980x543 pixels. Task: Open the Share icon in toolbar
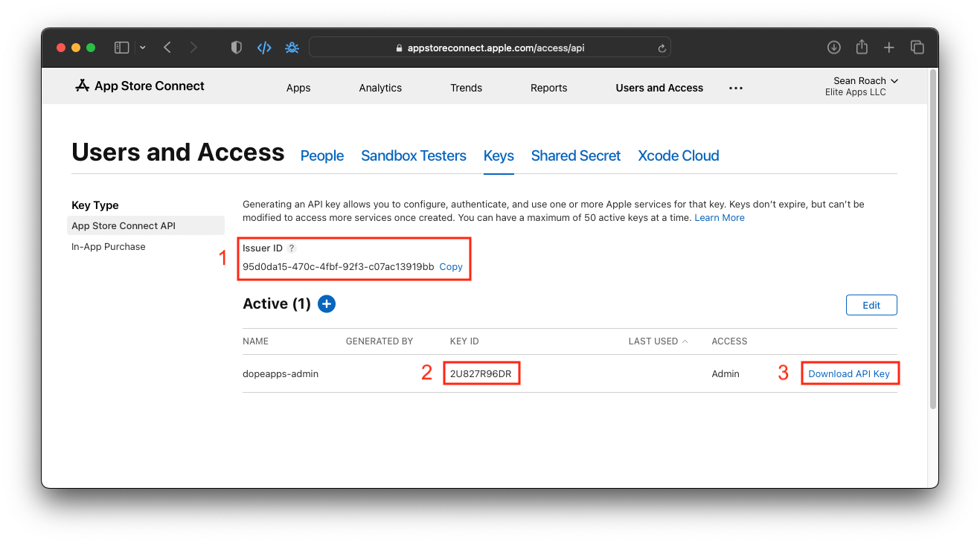tap(862, 47)
